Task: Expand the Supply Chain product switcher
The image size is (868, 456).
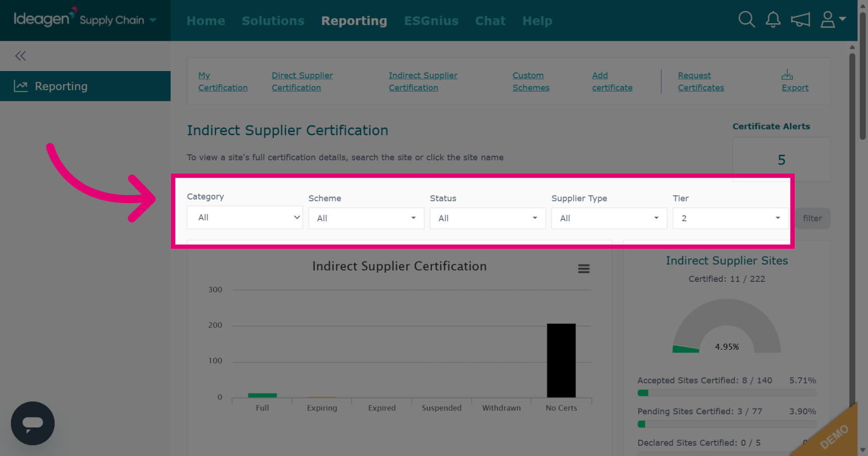Action: click(118, 20)
